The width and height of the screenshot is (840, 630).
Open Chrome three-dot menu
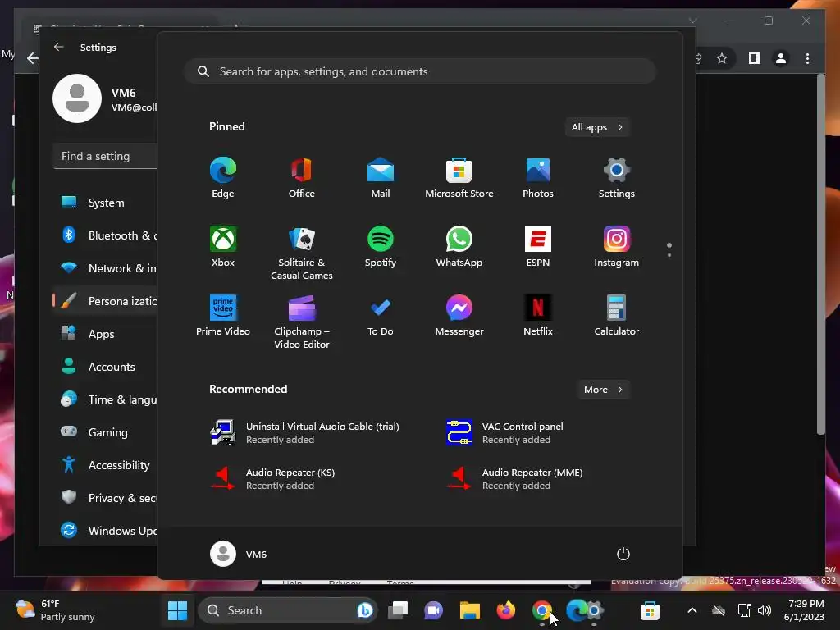pyautogui.click(x=807, y=58)
